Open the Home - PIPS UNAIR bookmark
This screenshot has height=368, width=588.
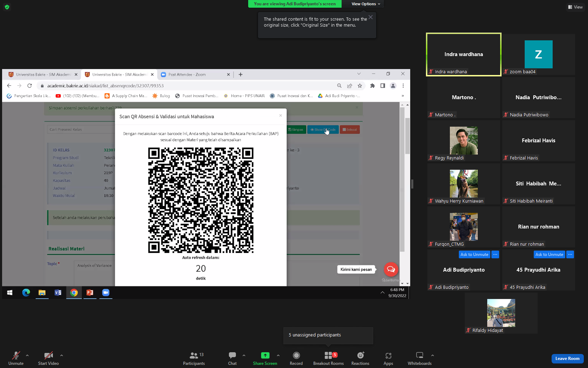pyautogui.click(x=244, y=96)
